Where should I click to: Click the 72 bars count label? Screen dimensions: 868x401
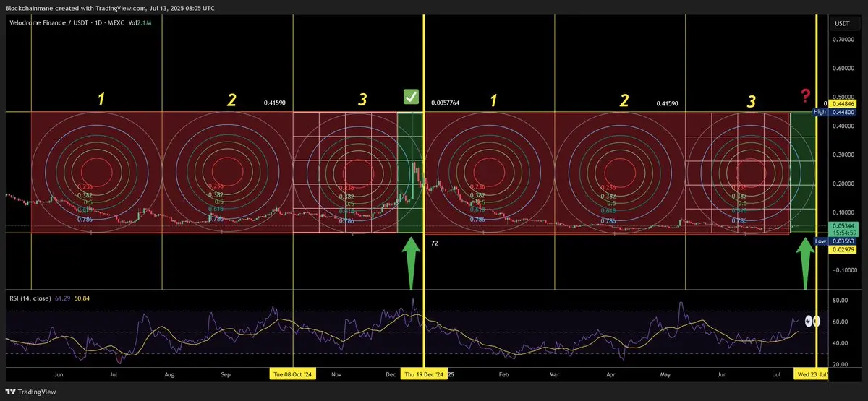tap(434, 243)
